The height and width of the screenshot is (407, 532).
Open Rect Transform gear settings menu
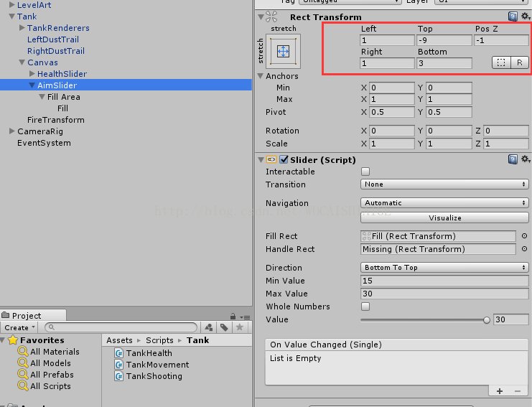526,16
